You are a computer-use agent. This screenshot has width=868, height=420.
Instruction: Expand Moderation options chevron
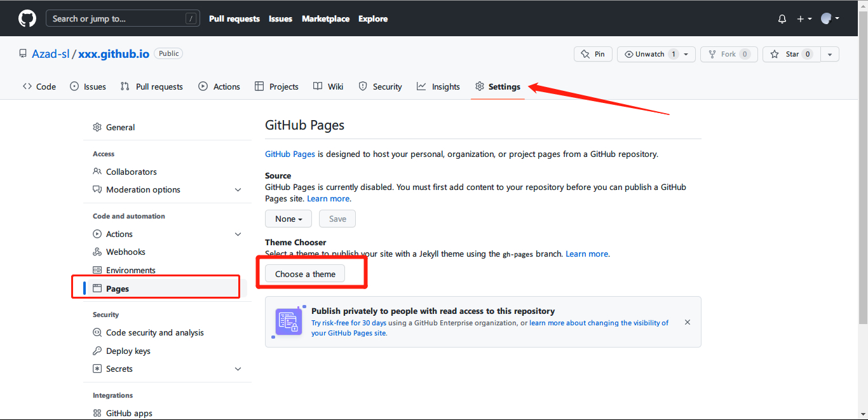[x=238, y=189]
